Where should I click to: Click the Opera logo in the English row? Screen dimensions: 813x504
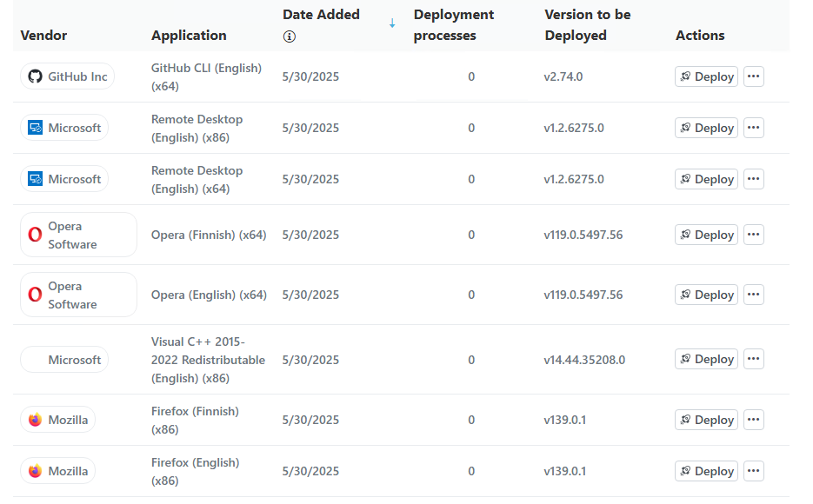pos(35,295)
